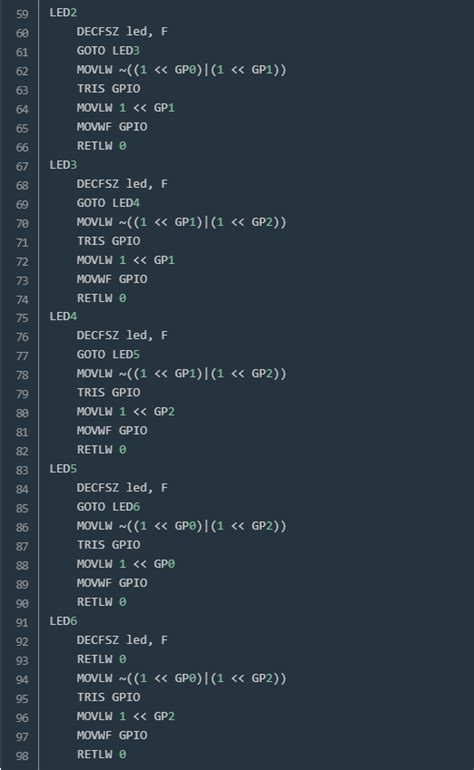The image size is (474, 770).
Task: Click 'GOTO LED5' instruction
Action: (108, 355)
